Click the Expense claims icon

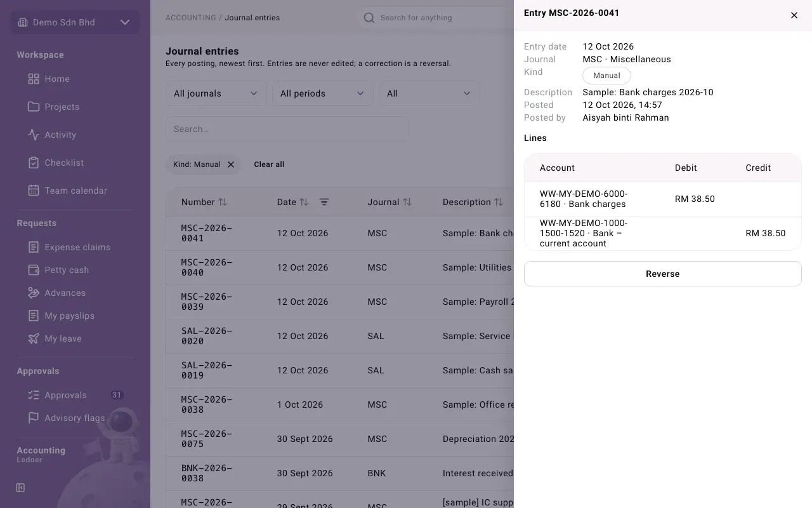[x=34, y=247]
